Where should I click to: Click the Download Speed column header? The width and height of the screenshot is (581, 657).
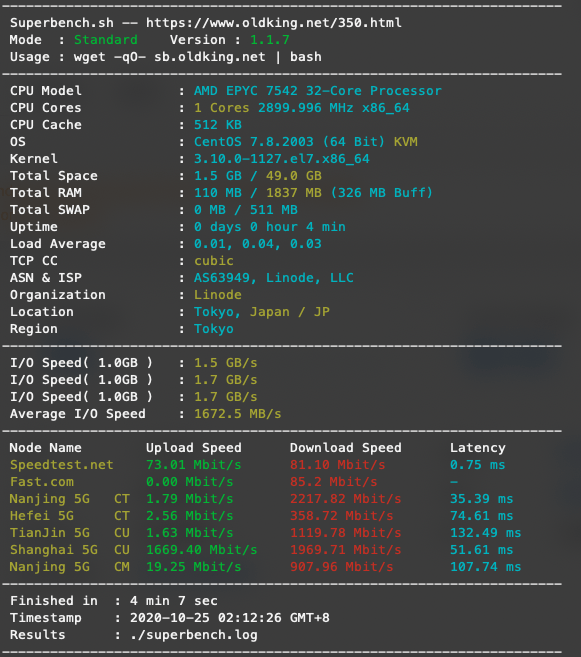(346, 448)
